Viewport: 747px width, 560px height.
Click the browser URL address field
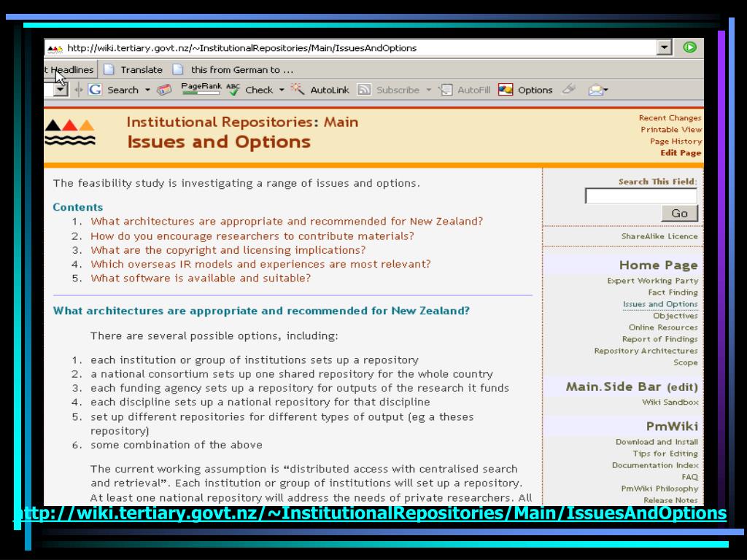(x=352, y=47)
